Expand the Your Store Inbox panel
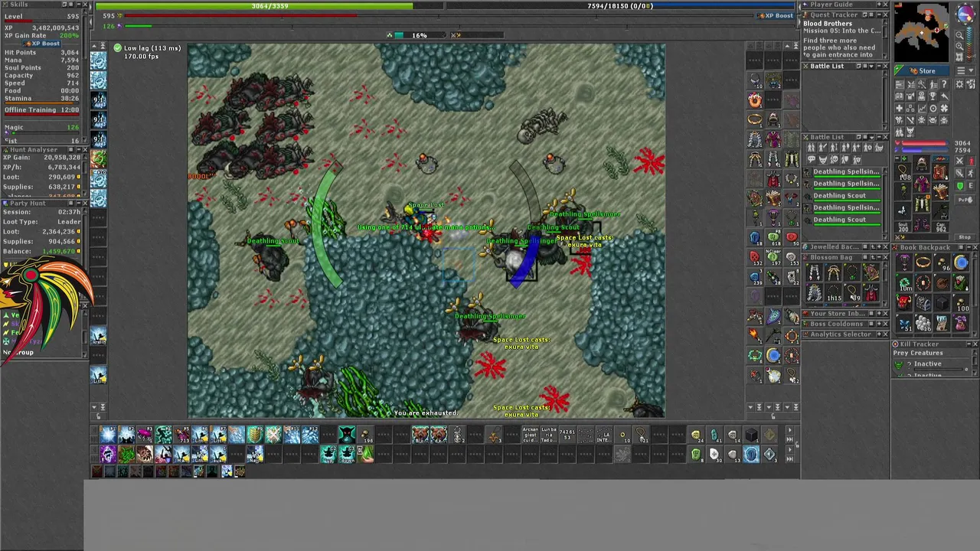Screen dimensions: 980x551 tap(879, 314)
